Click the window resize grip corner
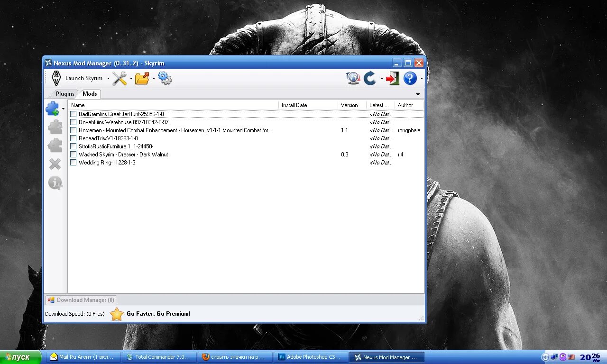The height and width of the screenshot is (364, 607). point(421,318)
